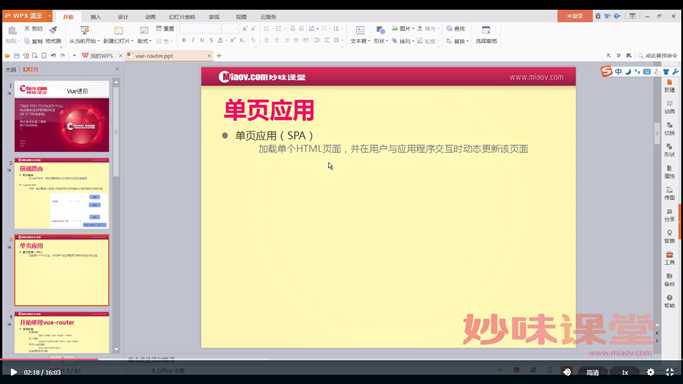Open the 幻灯片放映 ribbon tab
This screenshot has width=683, height=384.
182,17
